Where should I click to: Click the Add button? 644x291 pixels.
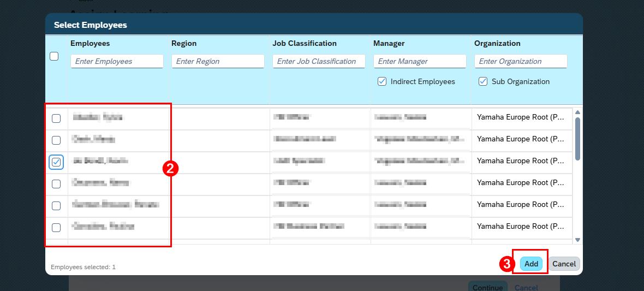531,264
